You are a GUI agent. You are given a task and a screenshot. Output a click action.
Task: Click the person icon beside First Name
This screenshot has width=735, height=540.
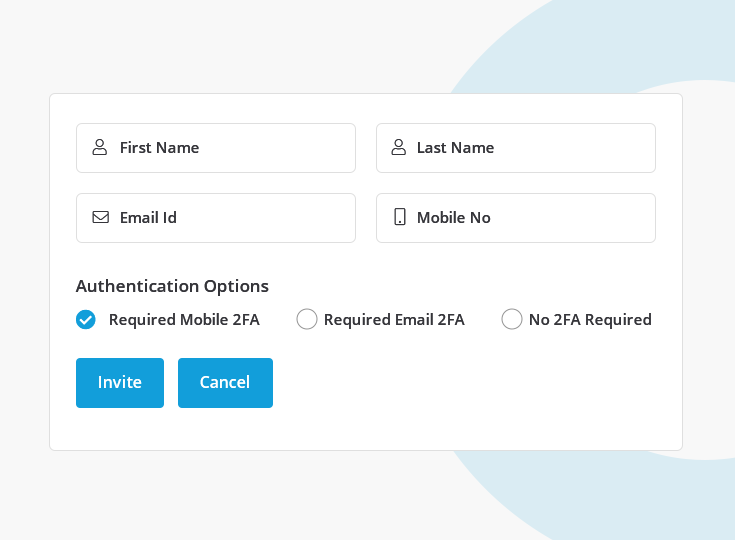(99, 148)
